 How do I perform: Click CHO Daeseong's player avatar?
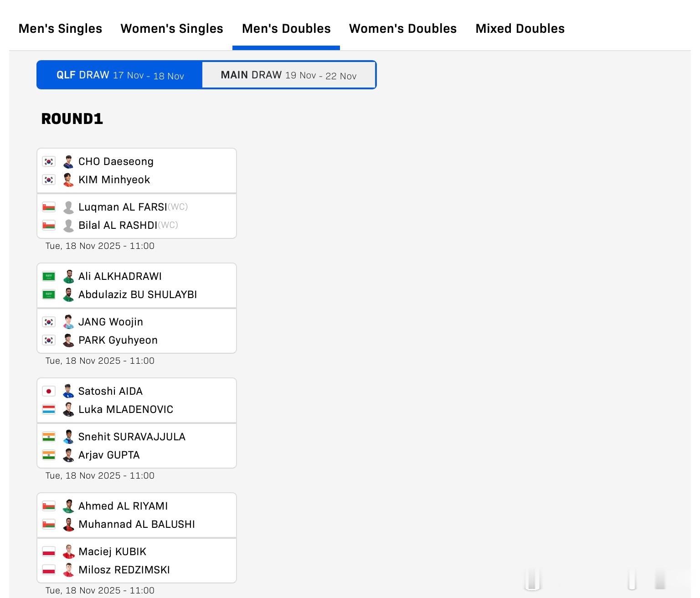(x=68, y=161)
